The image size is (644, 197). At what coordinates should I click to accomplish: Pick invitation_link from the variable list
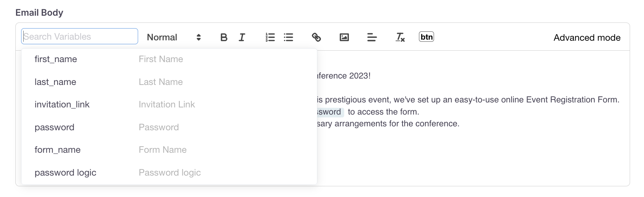click(x=62, y=105)
